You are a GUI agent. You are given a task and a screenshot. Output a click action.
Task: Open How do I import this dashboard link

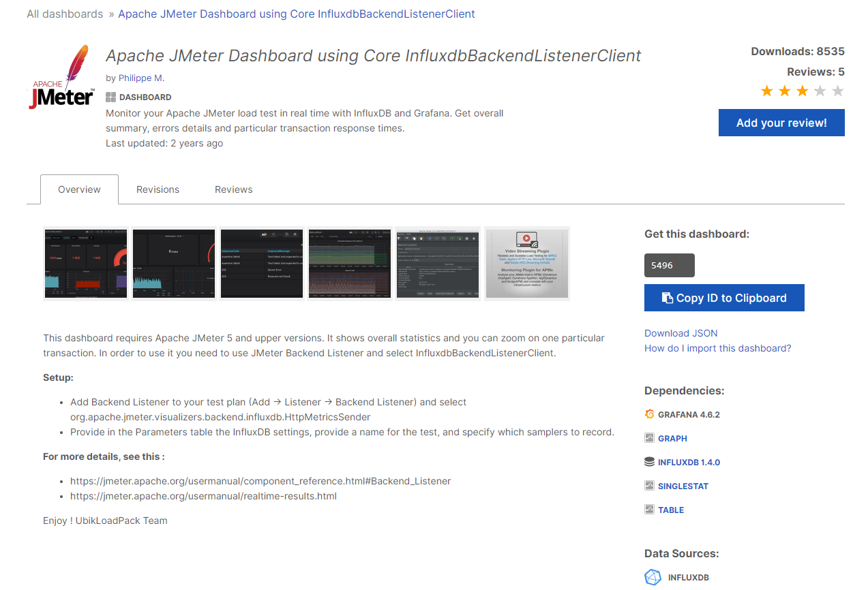coord(718,348)
